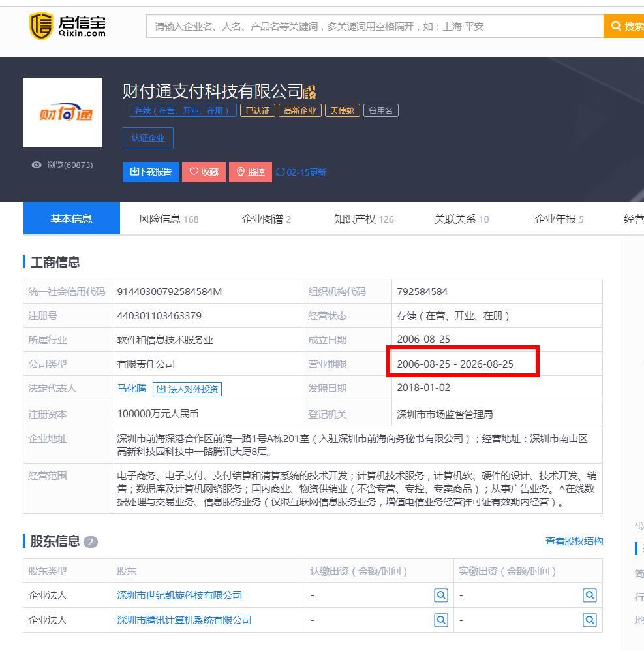
Task: Click the 实缴出资（金额/时间）column header
Action: pyautogui.click(x=508, y=571)
